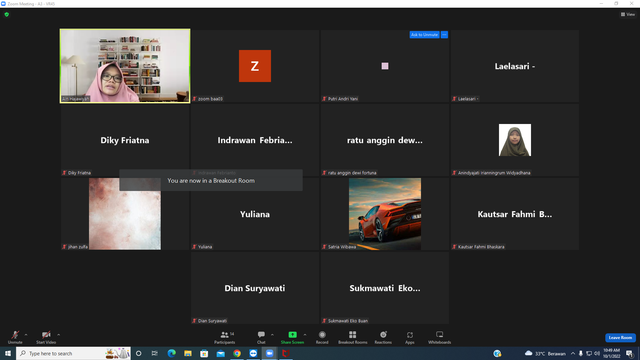Image resolution: width=640 pixels, height=360 pixels.
Task: Open the Reactions menu
Action: [x=383, y=337]
